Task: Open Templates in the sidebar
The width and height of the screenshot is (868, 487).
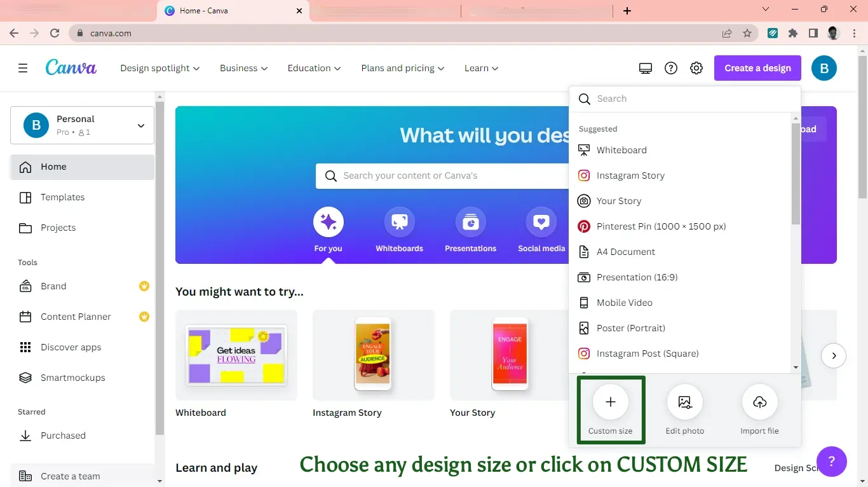Action: pyautogui.click(x=62, y=197)
